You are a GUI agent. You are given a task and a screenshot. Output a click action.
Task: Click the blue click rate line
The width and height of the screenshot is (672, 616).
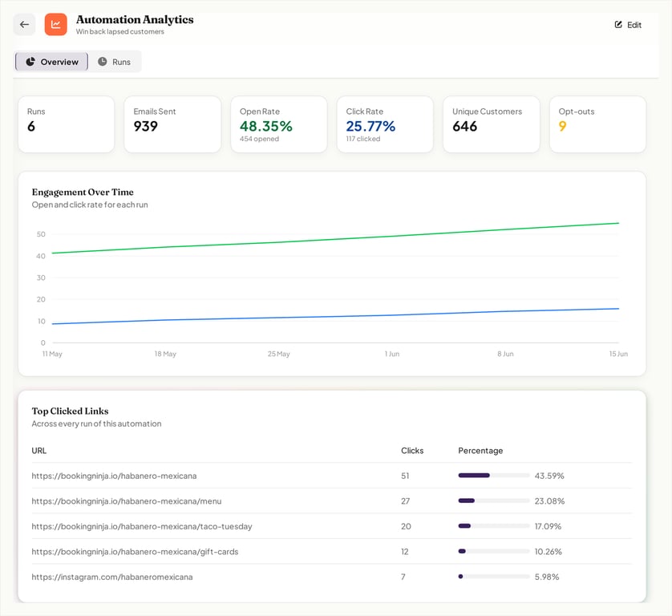(335, 317)
